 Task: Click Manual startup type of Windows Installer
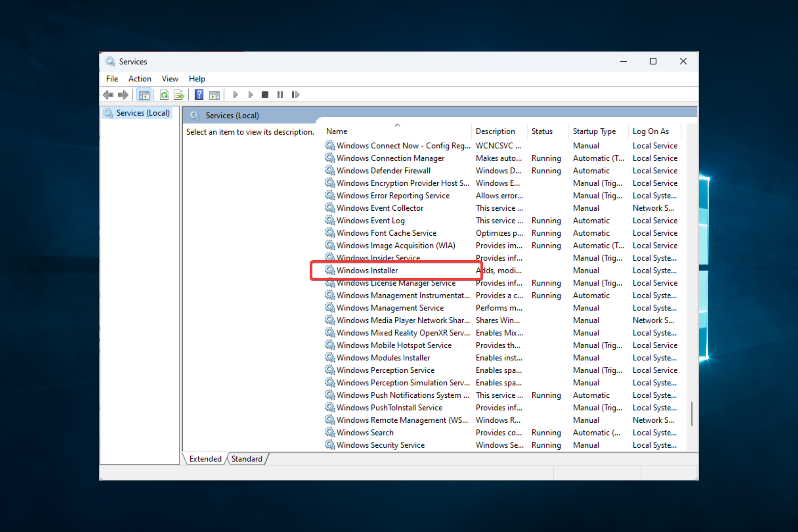pos(586,270)
